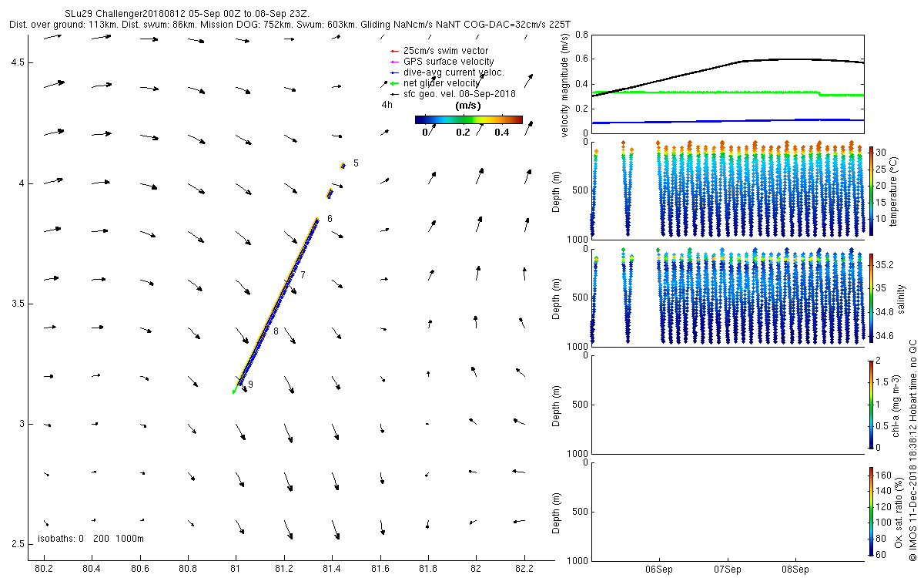
Task: Click track day label '9' on the map
Action: click(250, 384)
